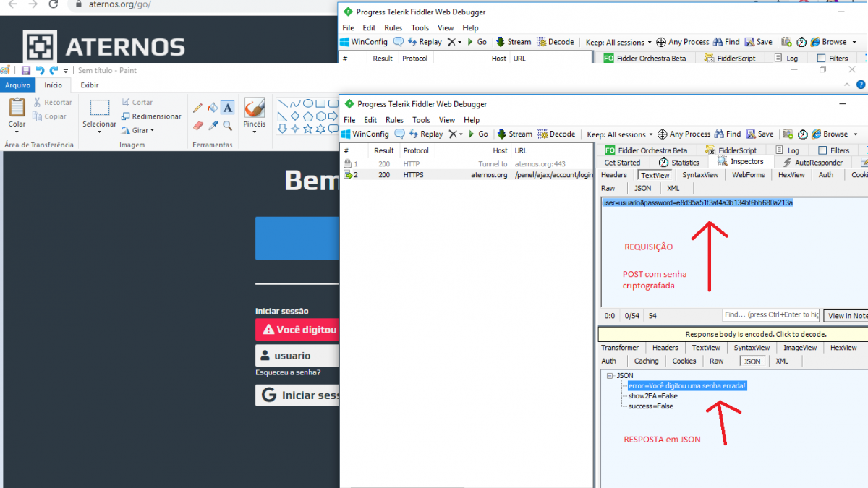This screenshot has height=488, width=868.
Task: Click the 'usuario' username field on Aternos
Action: coord(297,356)
